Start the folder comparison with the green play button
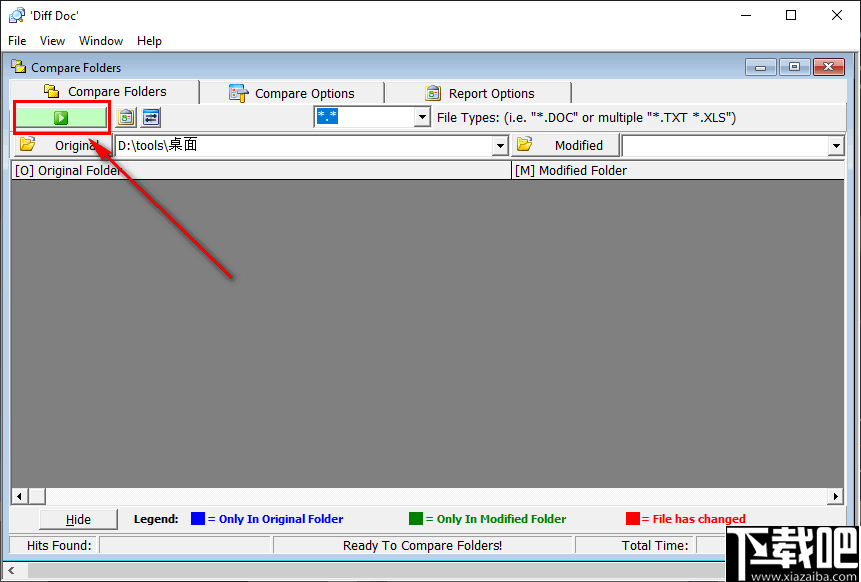The image size is (861, 582). tap(61, 117)
